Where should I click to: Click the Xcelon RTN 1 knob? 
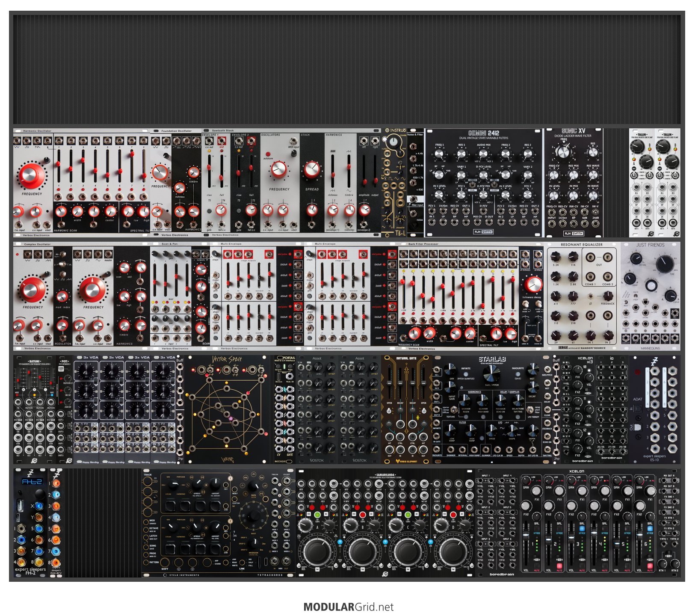(663, 563)
